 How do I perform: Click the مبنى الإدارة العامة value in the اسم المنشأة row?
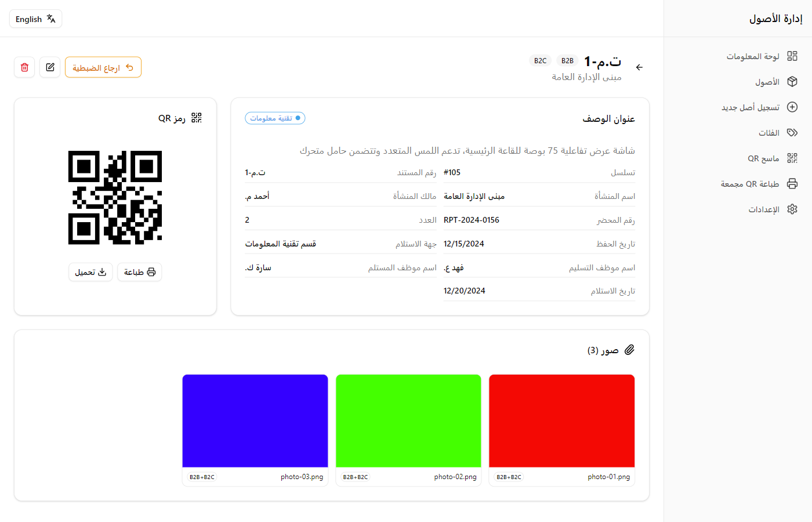(x=474, y=196)
